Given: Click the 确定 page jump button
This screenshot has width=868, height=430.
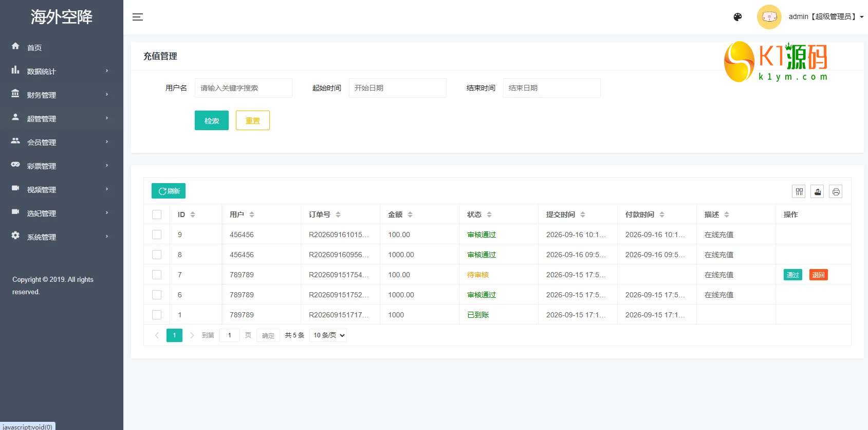Looking at the screenshot, I should click(x=268, y=335).
